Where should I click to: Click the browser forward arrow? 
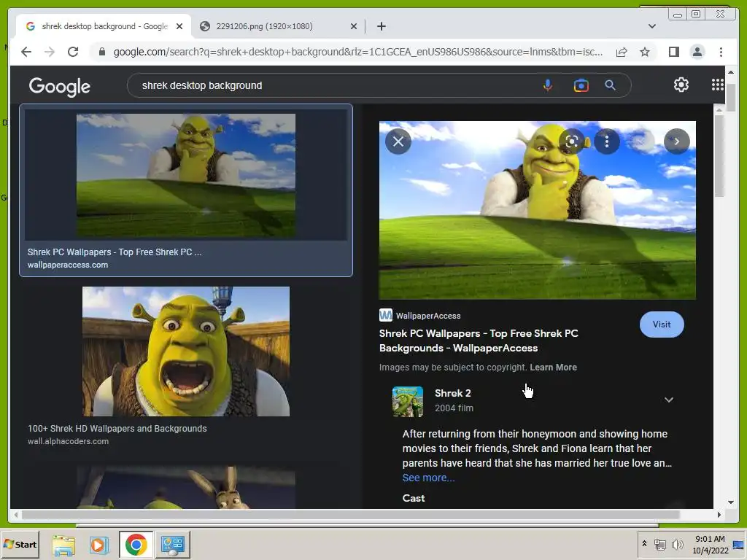coord(50,52)
